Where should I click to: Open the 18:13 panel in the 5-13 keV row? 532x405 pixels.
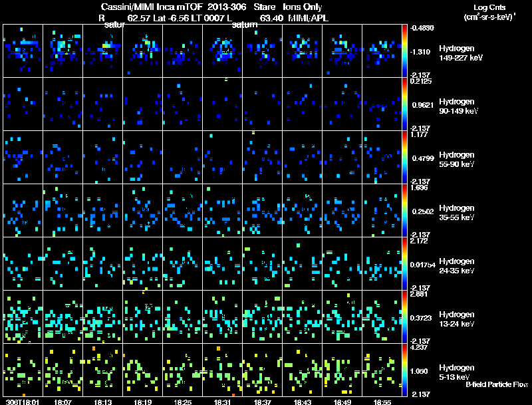(102, 370)
